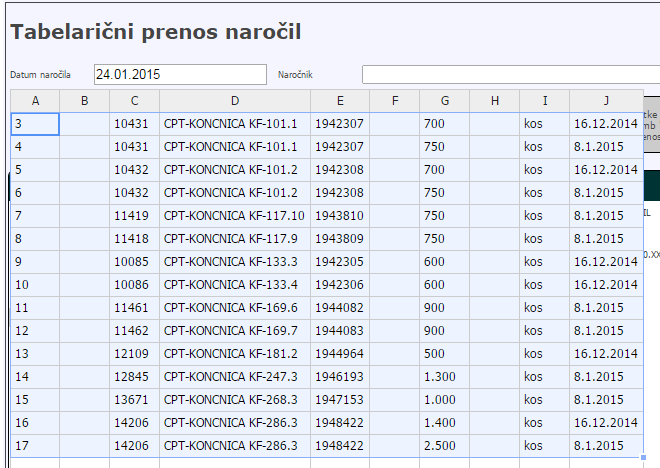Select column A header

click(35, 100)
